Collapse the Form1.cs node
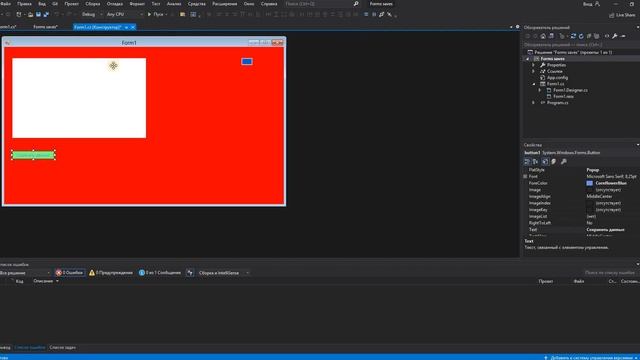 (x=533, y=84)
